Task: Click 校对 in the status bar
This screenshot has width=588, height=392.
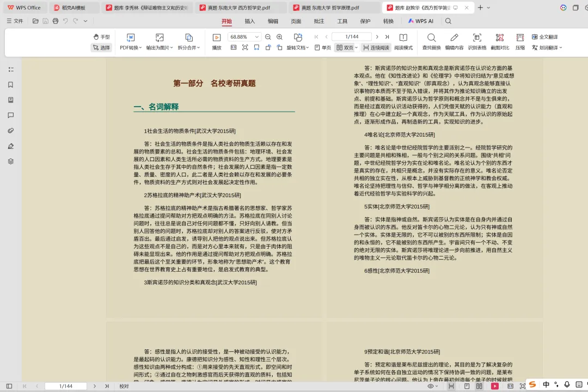Action: 124,386
